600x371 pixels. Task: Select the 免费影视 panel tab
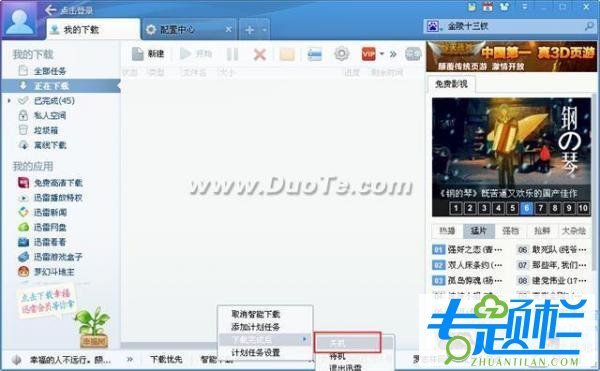(x=451, y=84)
